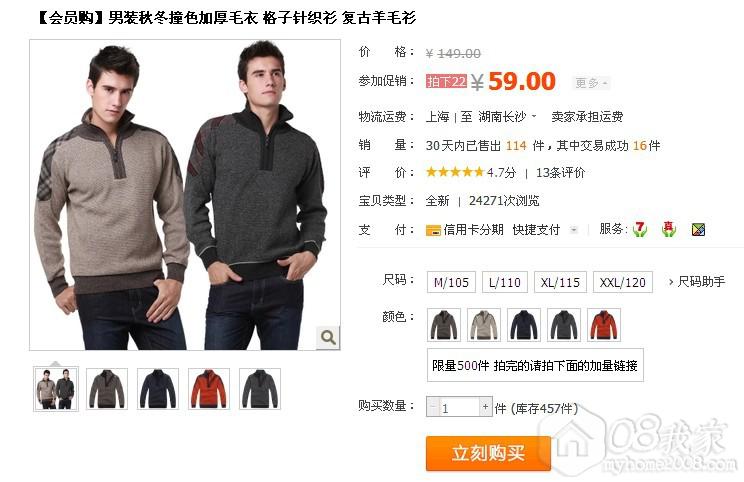Screen dimensions: 744x482
Task: Expand the 更多 promotions dropdown
Action: 591,83
